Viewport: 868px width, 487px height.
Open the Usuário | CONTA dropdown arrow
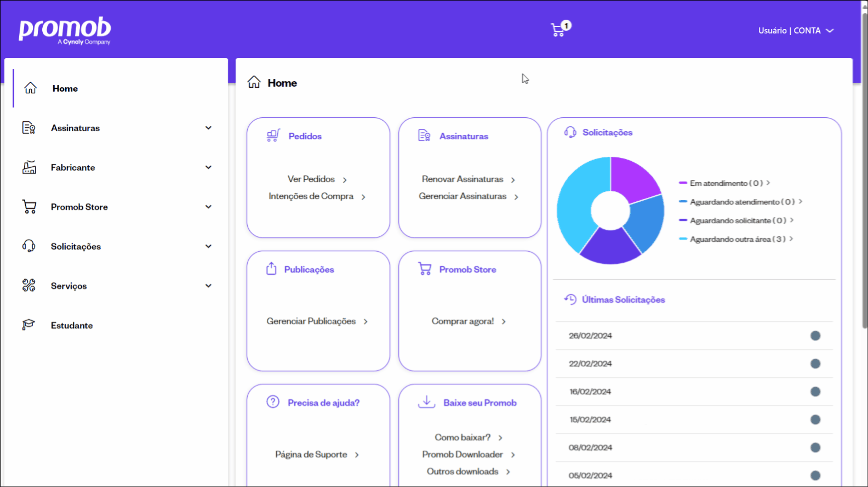click(830, 31)
